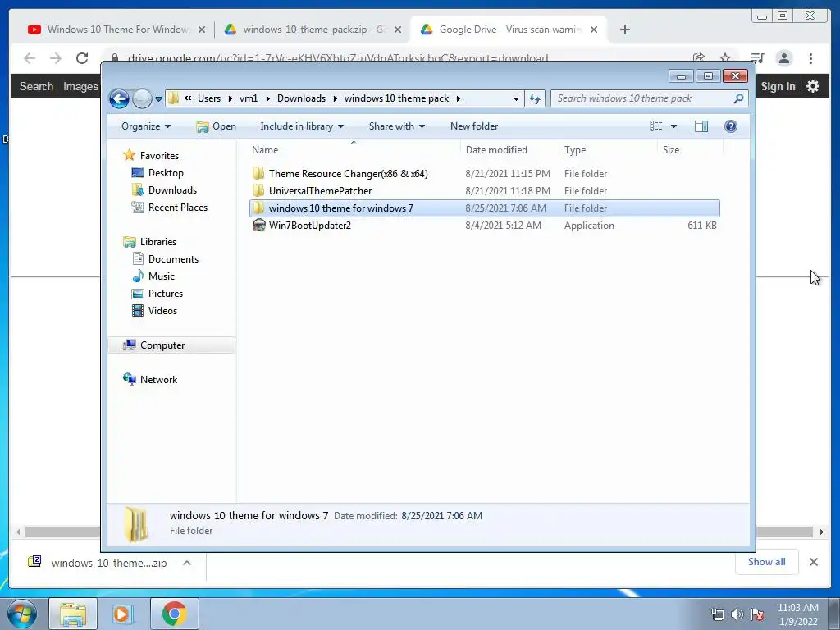Open Chrome's profile avatar icon
This screenshot has width=840, height=630.
point(783,58)
